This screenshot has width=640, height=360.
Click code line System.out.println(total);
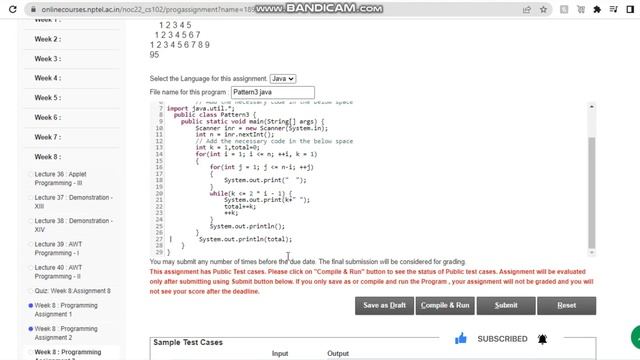click(245, 239)
